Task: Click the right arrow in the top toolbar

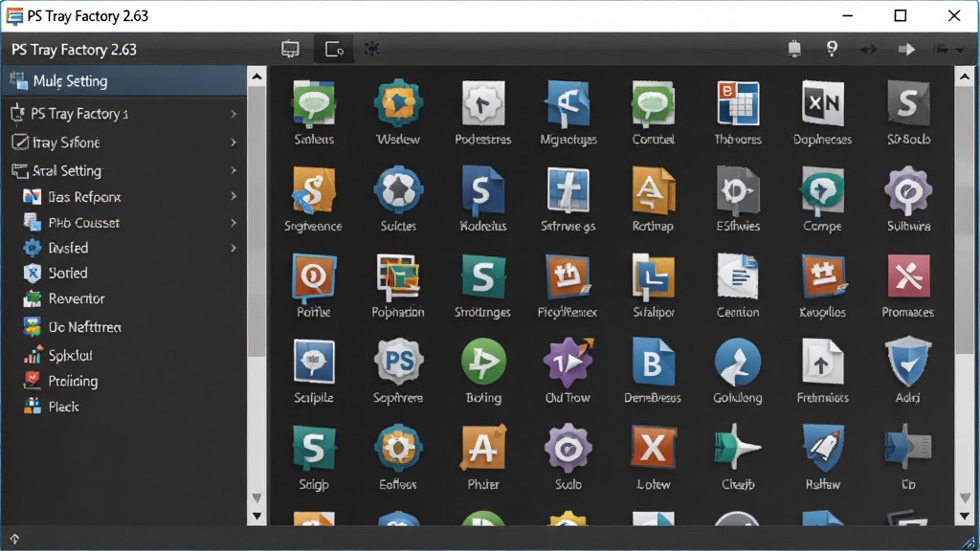Action: click(906, 50)
